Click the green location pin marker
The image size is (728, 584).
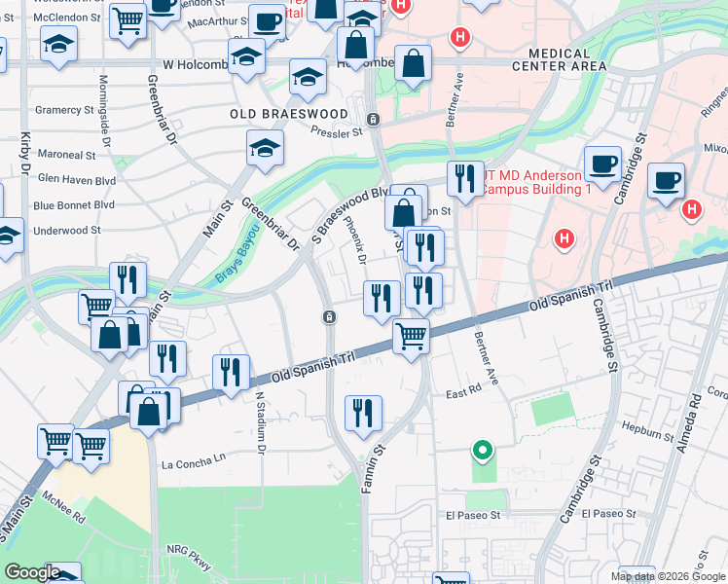(x=483, y=451)
